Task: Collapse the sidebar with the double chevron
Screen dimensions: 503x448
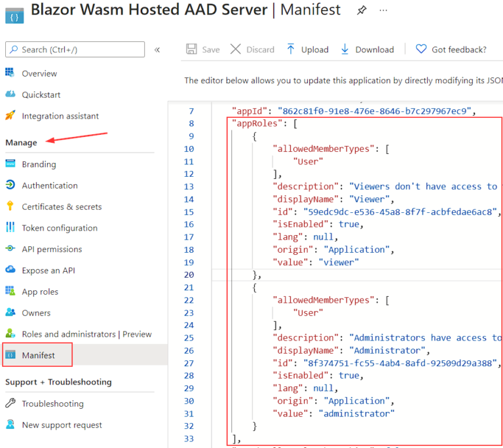Action: 157,50
